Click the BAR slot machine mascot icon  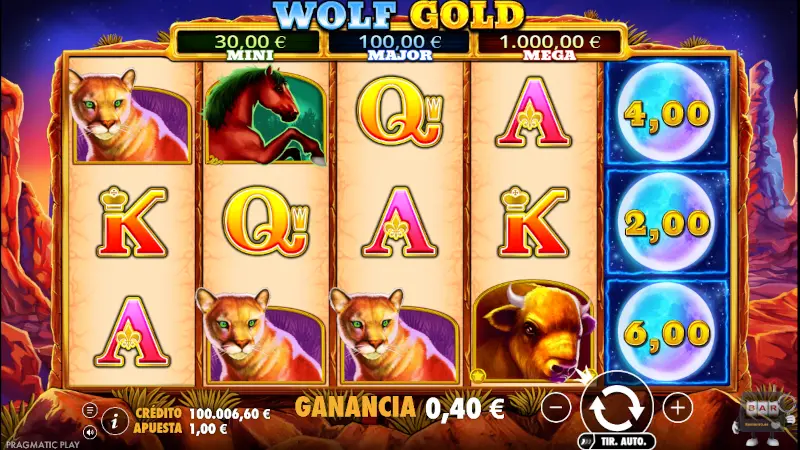(764, 417)
